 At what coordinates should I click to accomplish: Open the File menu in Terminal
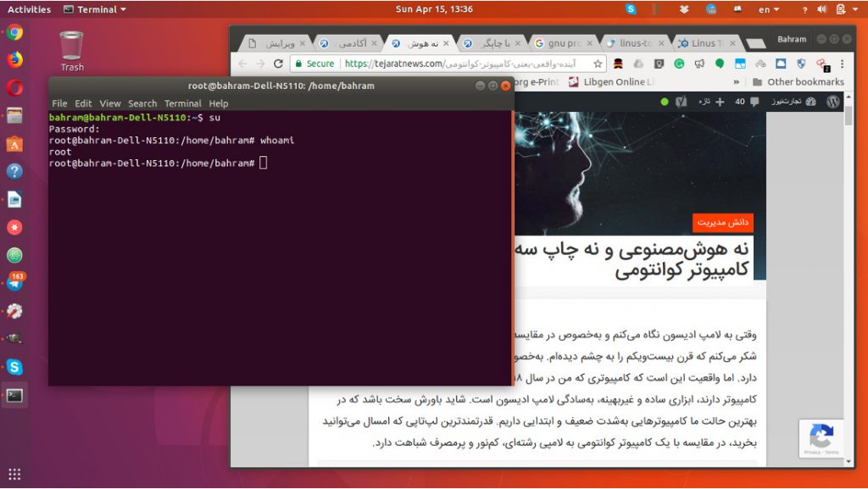point(59,103)
